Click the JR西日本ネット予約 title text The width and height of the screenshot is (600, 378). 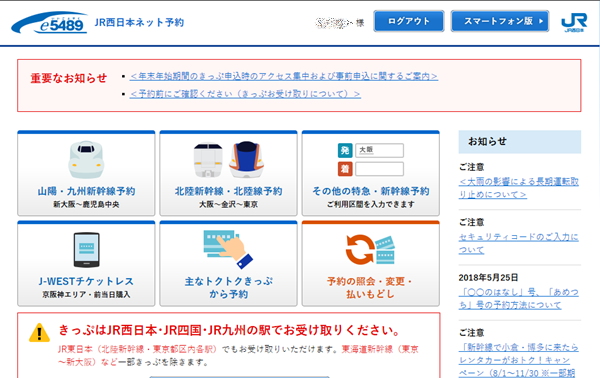pyautogui.click(x=139, y=23)
